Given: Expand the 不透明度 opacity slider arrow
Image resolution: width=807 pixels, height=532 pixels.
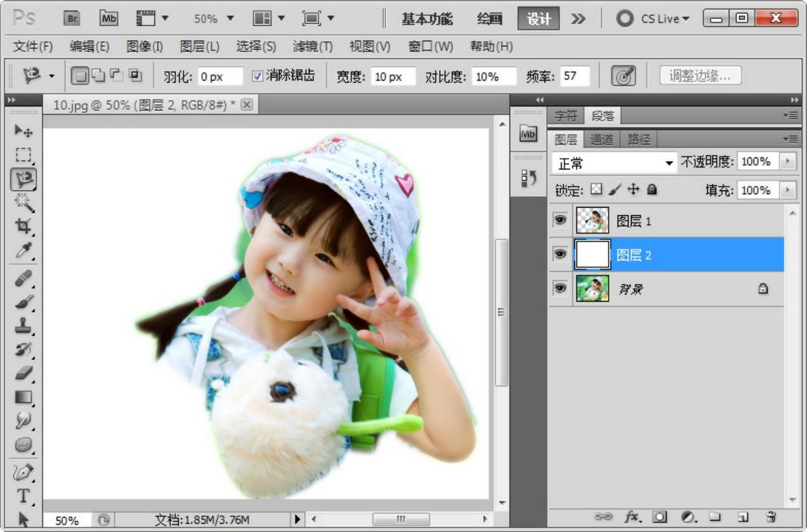Looking at the screenshot, I should 788,162.
